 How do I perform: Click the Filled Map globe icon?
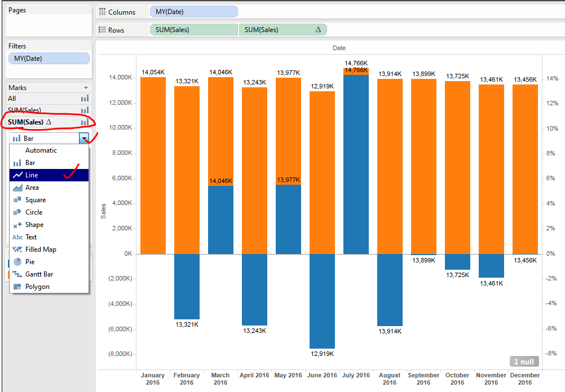click(17, 249)
